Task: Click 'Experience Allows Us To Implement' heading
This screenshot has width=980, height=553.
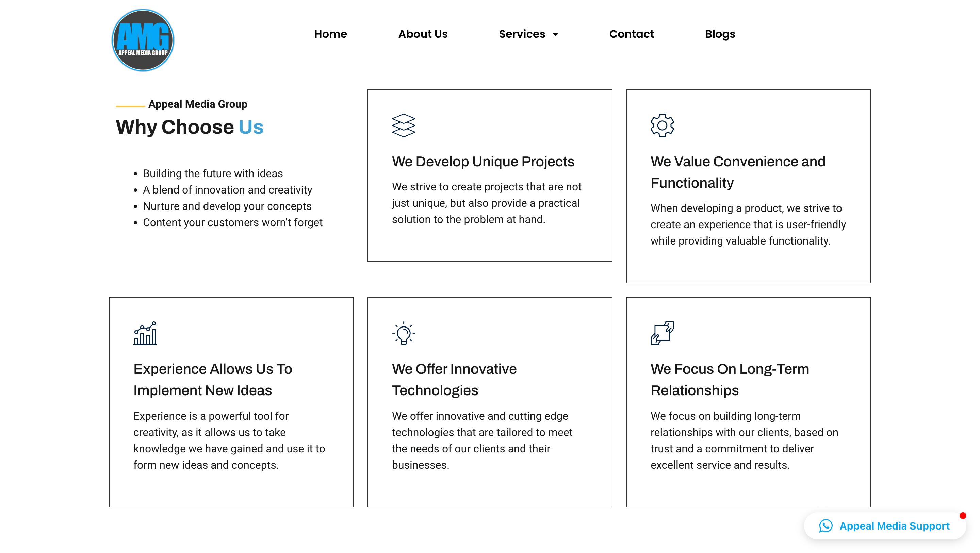Action: (212, 380)
